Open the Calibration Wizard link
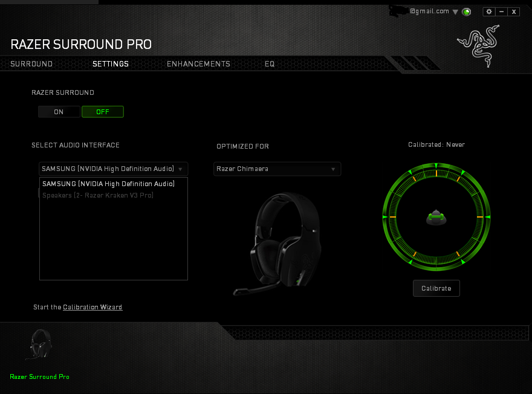 92,307
